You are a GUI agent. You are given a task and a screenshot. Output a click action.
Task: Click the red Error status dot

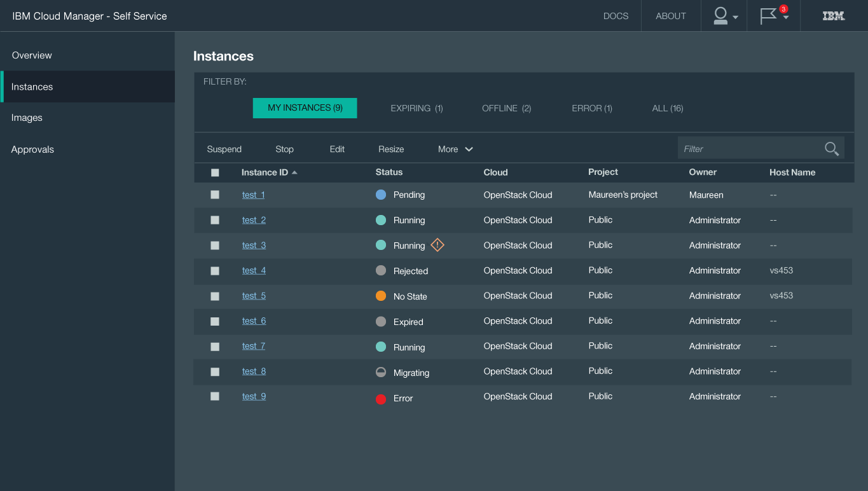click(381, 399)
